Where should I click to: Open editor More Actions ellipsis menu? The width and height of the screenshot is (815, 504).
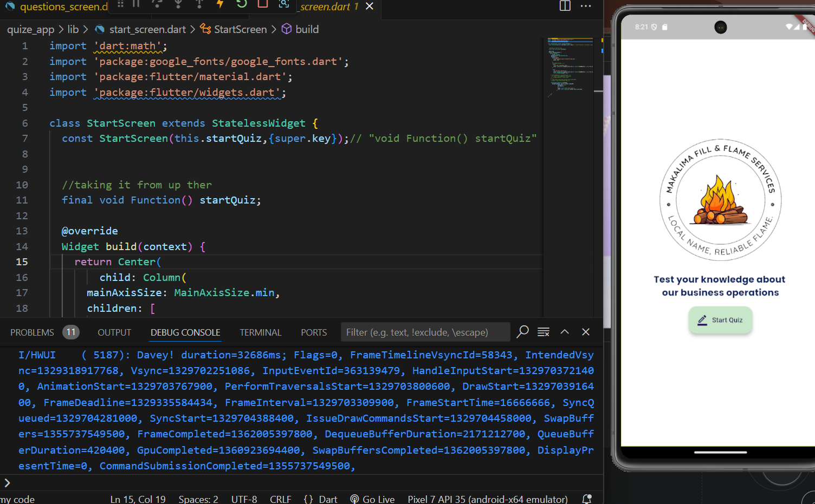[x=586, y=5]
